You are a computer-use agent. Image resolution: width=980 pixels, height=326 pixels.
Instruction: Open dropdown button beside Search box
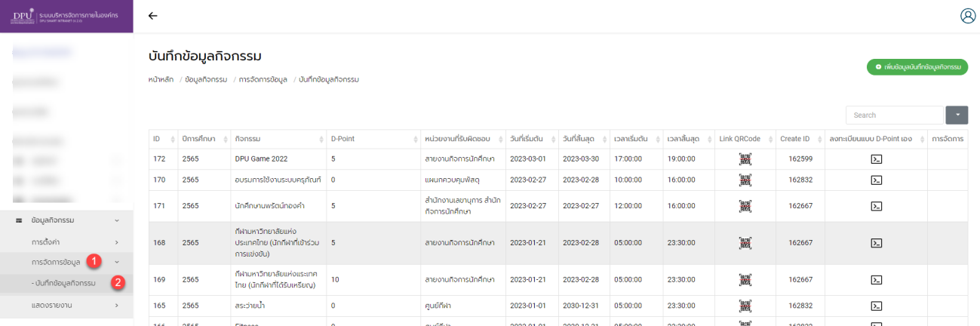point(957,115)
